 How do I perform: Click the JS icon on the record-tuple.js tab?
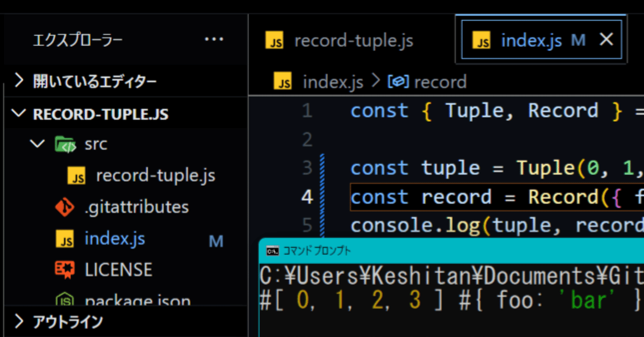pos(274,40)
